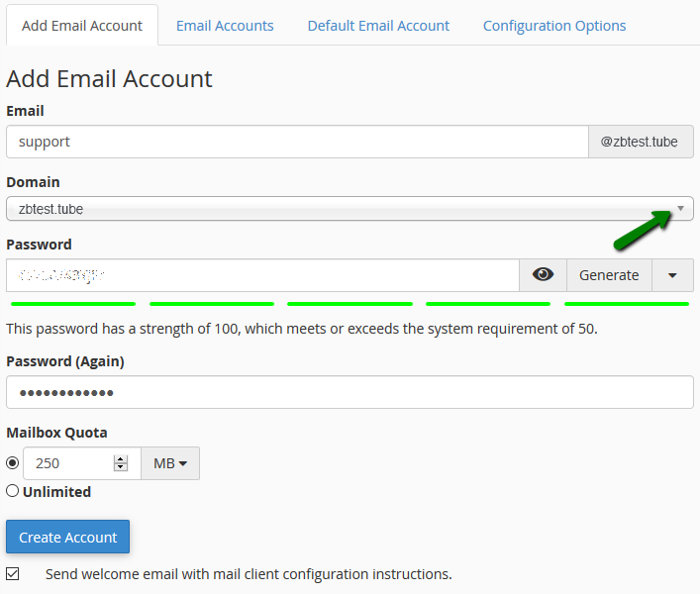Expand the Domain dropdown zbtest.tube

350,209
